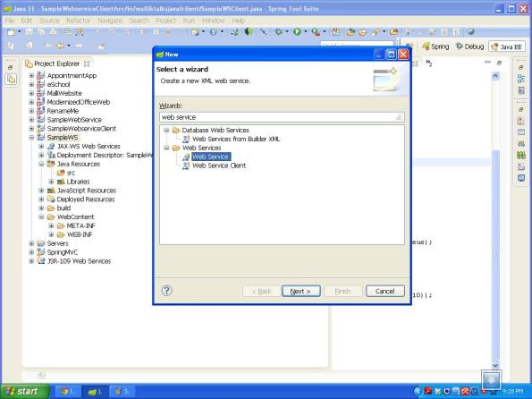The width and height of the screenshot is (532, 399).
Task: Click the Run External Tools icon
Action: (x=316, y=32)
